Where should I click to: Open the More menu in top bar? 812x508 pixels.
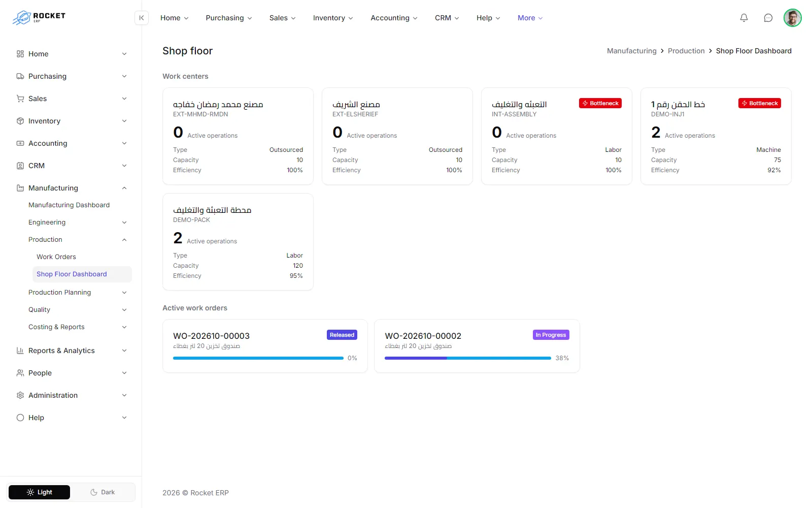tap(530, 18)
